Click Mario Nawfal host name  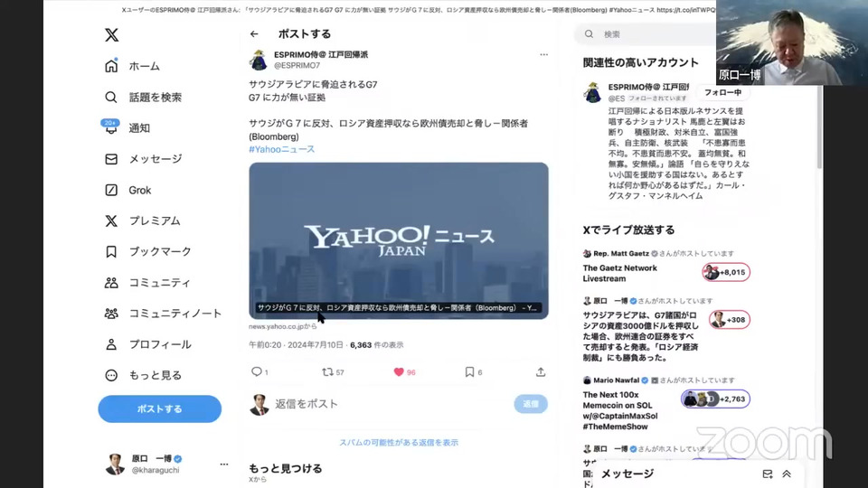tap(616, 380)
